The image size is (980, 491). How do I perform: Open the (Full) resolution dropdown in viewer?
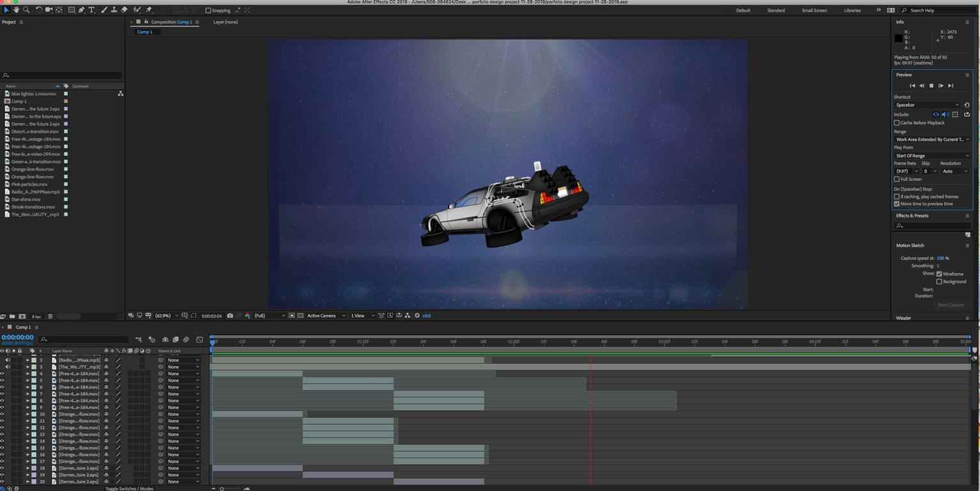(x=270, y=315)
